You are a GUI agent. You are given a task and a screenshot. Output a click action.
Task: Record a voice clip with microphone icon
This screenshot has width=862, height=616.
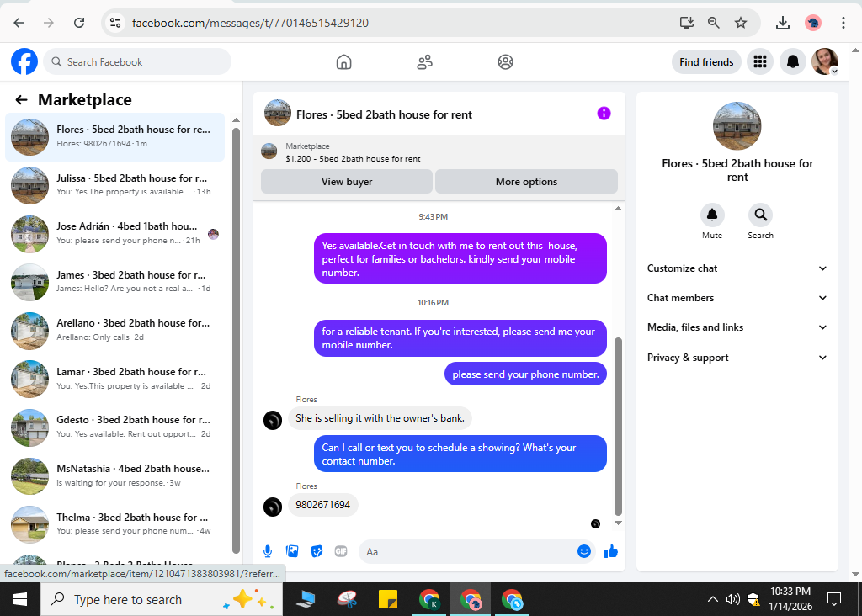(x=268, y=551)
